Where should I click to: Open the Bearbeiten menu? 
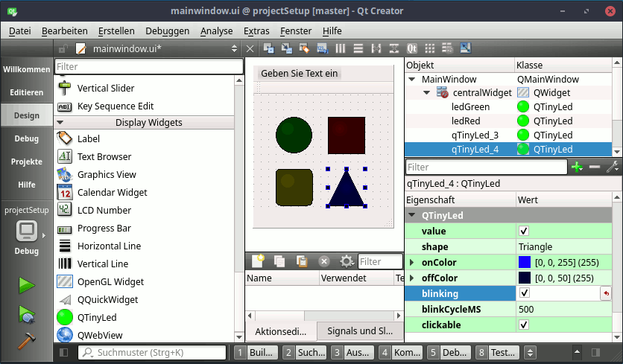[64, 31]
